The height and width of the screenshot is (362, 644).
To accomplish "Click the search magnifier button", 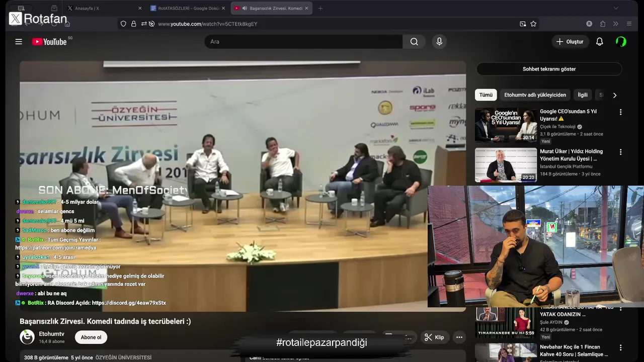I will (414, 42).
